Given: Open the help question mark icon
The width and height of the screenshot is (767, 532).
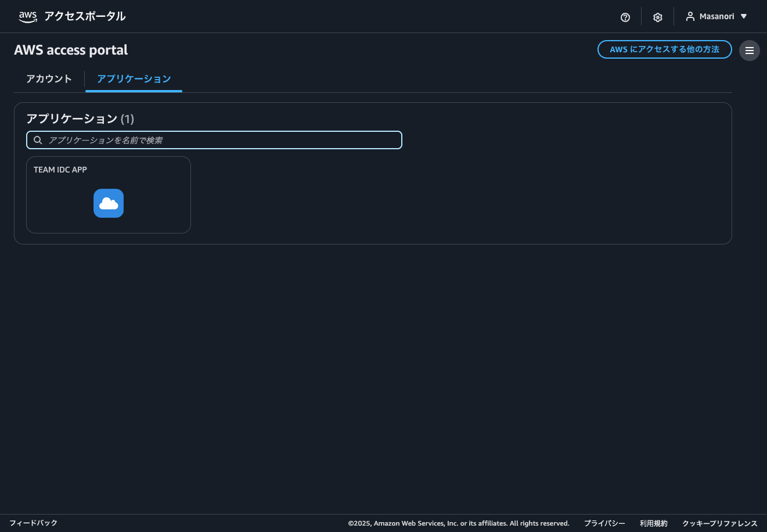Looking at the screenshot, I should point(625,17).
